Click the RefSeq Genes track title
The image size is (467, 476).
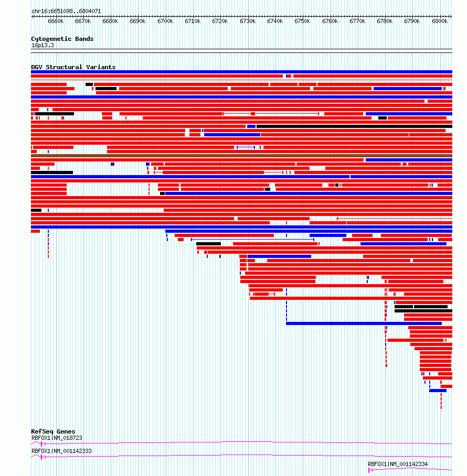(53, 431)
